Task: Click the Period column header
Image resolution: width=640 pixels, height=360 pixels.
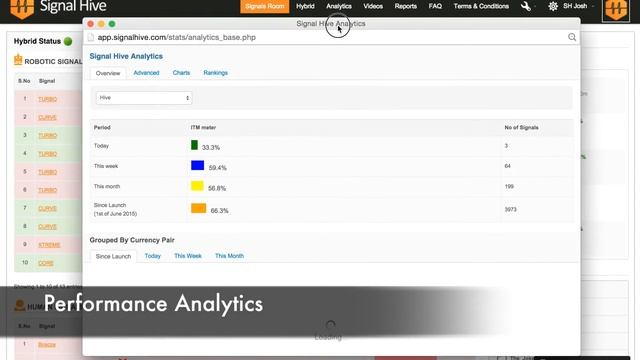Action: (x=102, y=127)
